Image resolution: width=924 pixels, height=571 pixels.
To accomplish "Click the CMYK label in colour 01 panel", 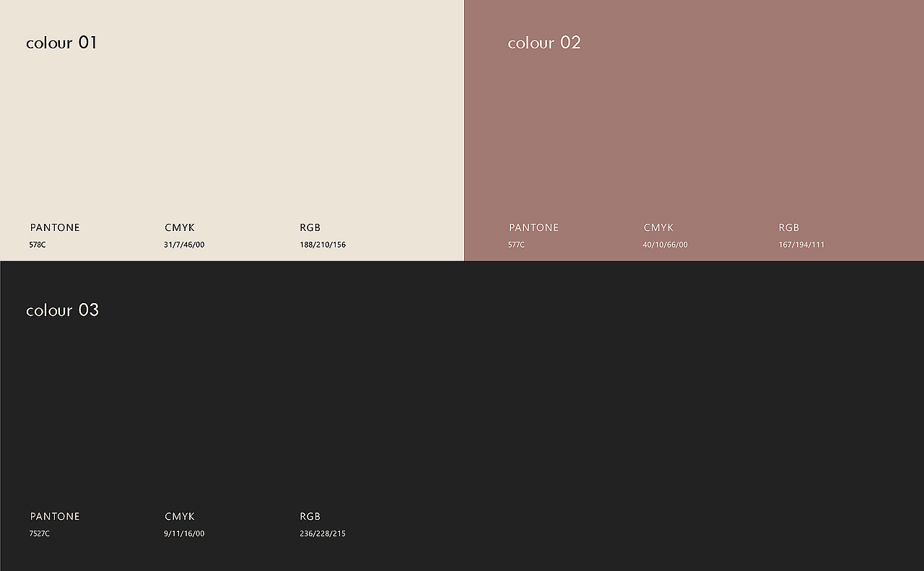I will [180, 227].
